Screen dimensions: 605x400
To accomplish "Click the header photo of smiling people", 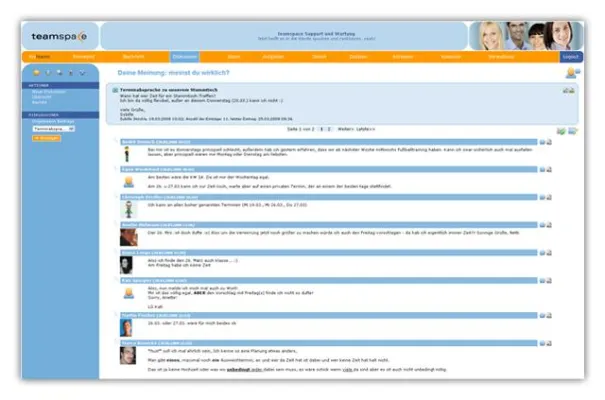I will [x=525, y=36].
